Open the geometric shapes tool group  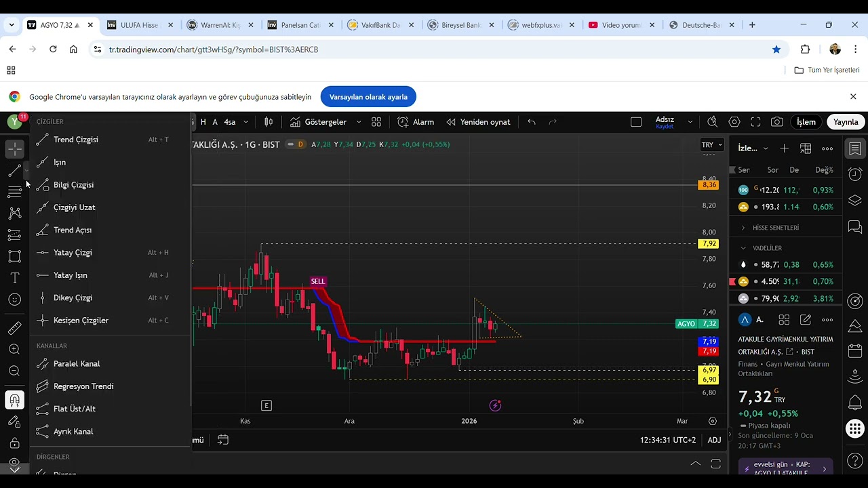(14, 256)
